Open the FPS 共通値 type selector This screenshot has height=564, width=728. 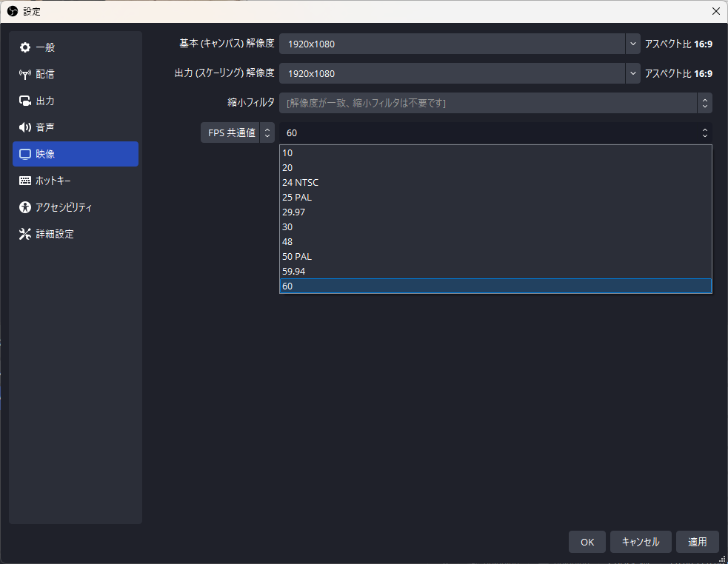pyautogui.click(x=237, y=132)
